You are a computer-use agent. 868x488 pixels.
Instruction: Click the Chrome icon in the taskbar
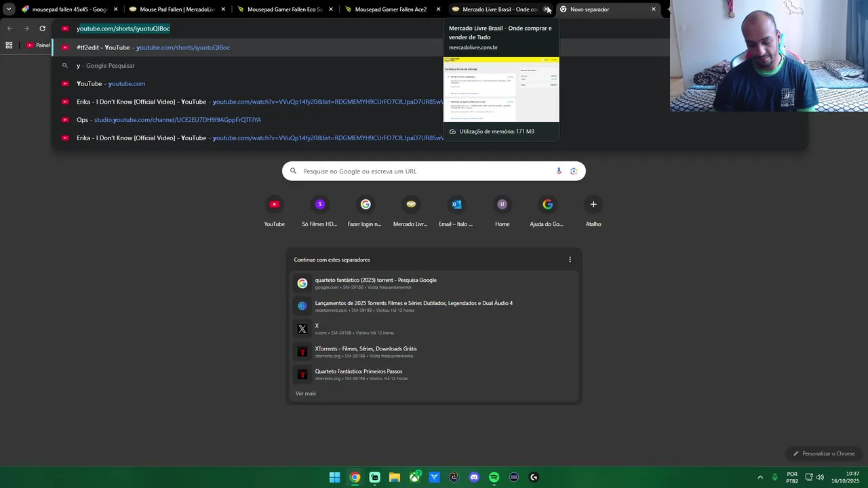(355, 477)
